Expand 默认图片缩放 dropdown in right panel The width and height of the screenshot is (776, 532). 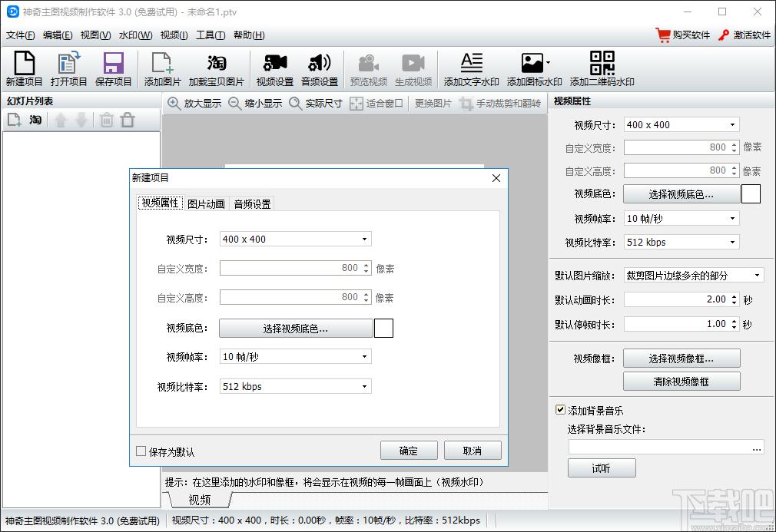point(693,276)
